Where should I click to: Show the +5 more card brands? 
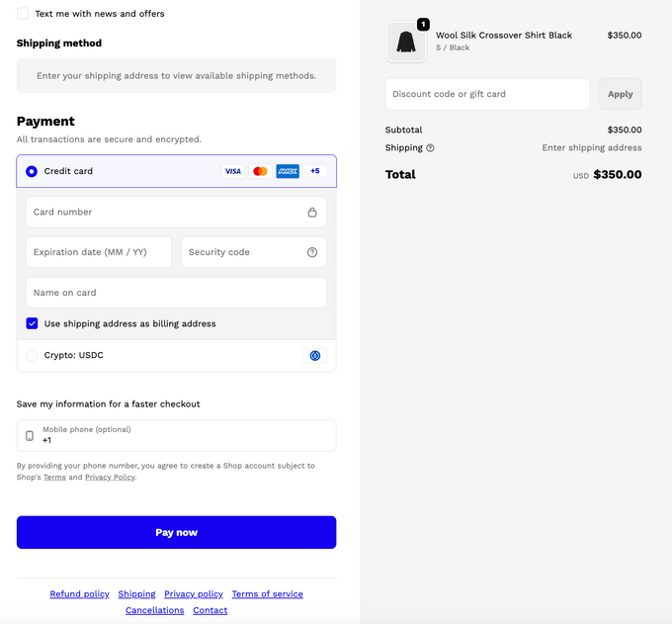pyautogui.click(x=315, y=171)
